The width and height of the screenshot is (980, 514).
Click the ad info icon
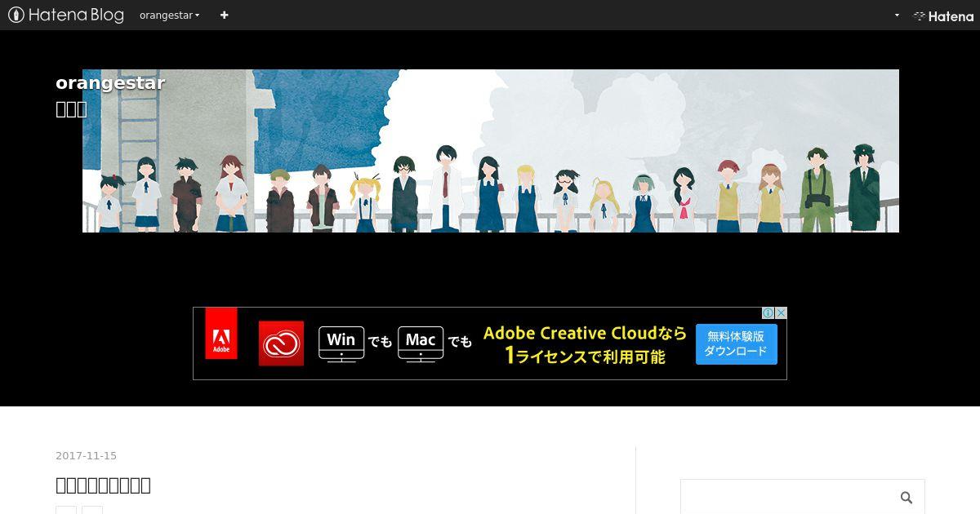(x=768, y=313)
